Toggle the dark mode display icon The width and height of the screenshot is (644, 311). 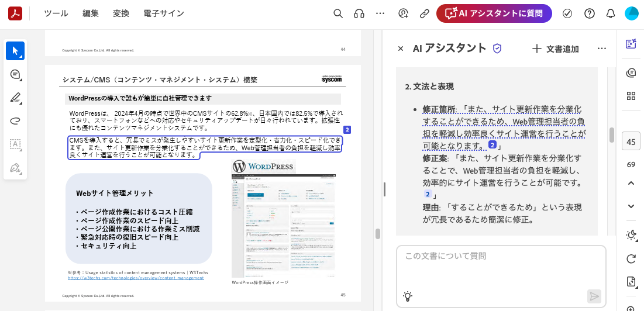631,234
